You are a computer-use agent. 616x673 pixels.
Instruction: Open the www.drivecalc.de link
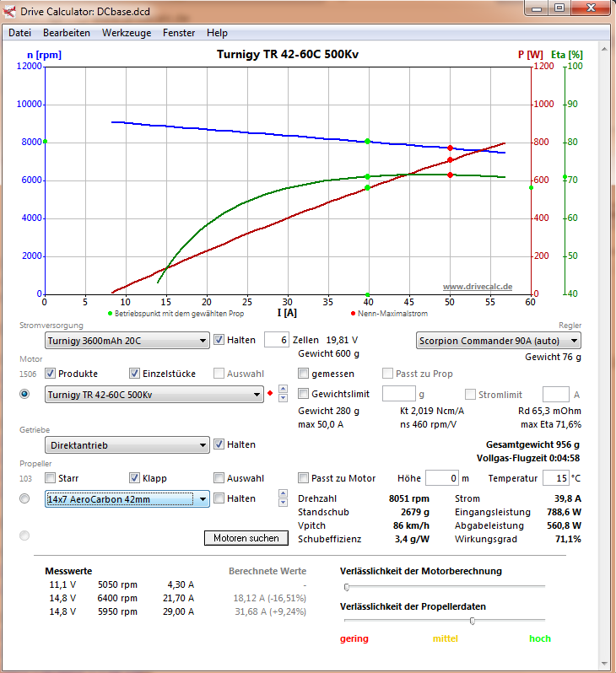pos(478,286)
